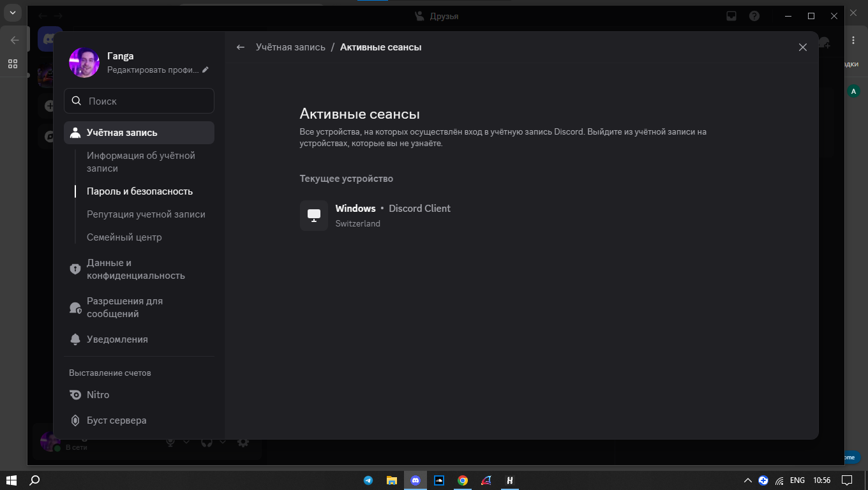Open the Ганga profile avatar
This screenshot has width=868, height=490.
[x=84, y=63]
